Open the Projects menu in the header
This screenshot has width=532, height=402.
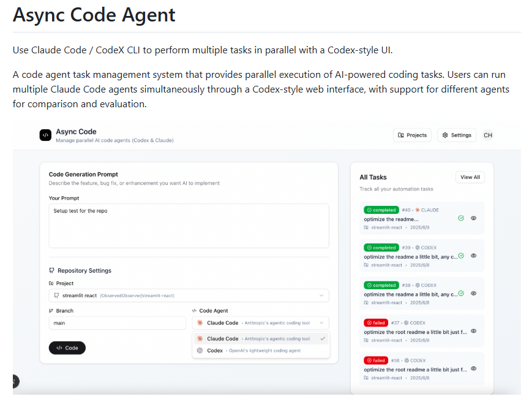412,135
